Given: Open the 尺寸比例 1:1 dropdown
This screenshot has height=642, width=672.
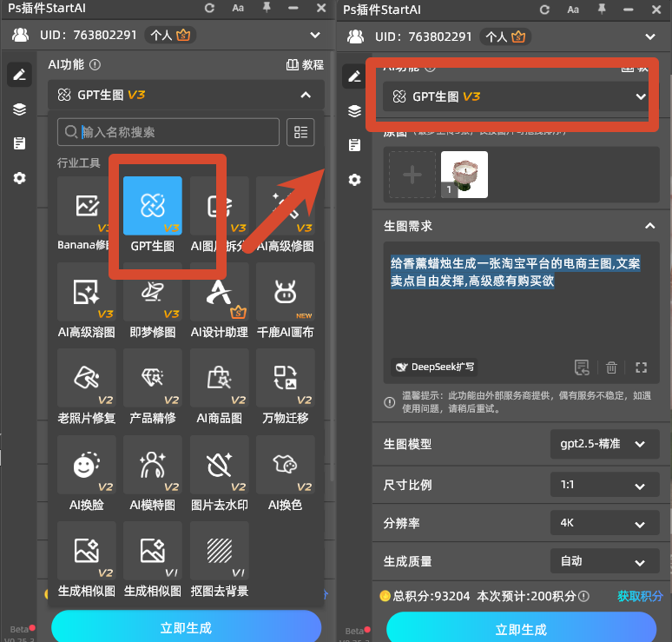Looking at the screenshot, I should pyautogui.click(x=605, y=485).
